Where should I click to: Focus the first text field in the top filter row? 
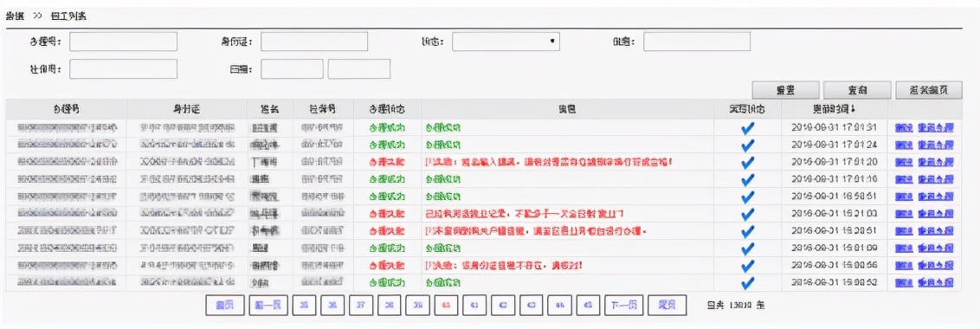[123, 42]
